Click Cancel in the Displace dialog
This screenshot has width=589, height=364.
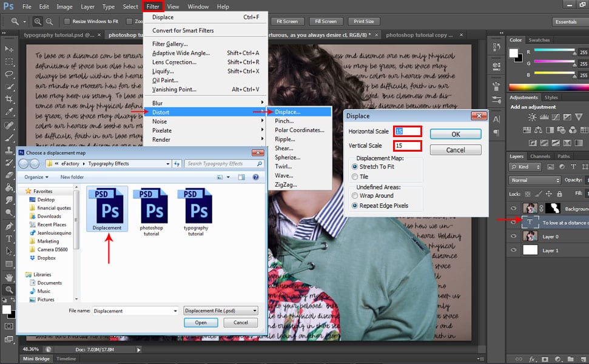[x=456, y=150]
